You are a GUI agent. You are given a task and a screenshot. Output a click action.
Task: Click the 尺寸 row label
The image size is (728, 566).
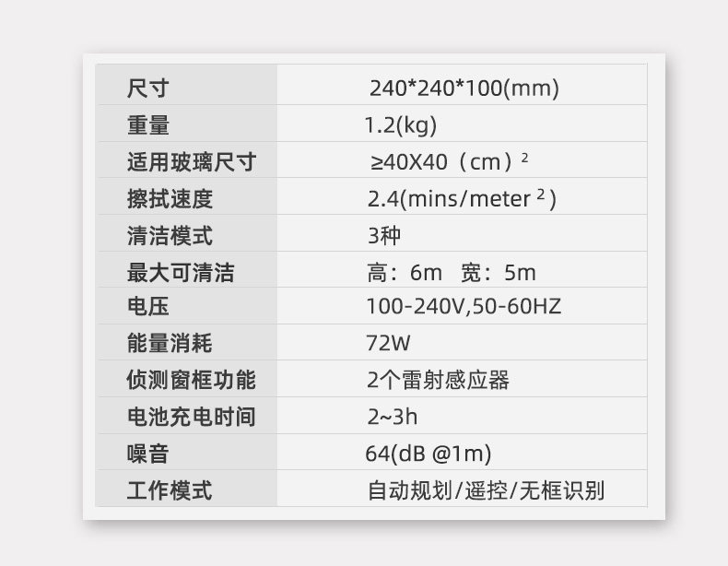pyautogui.click(x=147, y=89)
